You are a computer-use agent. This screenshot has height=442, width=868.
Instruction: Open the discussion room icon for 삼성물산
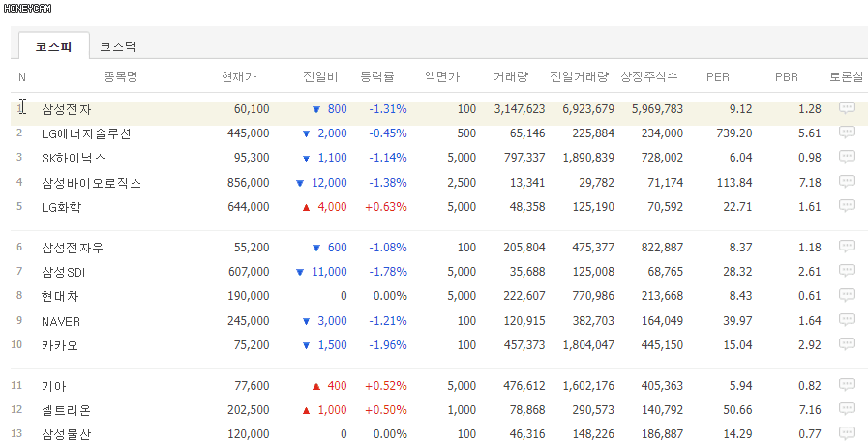coord(847,433)
